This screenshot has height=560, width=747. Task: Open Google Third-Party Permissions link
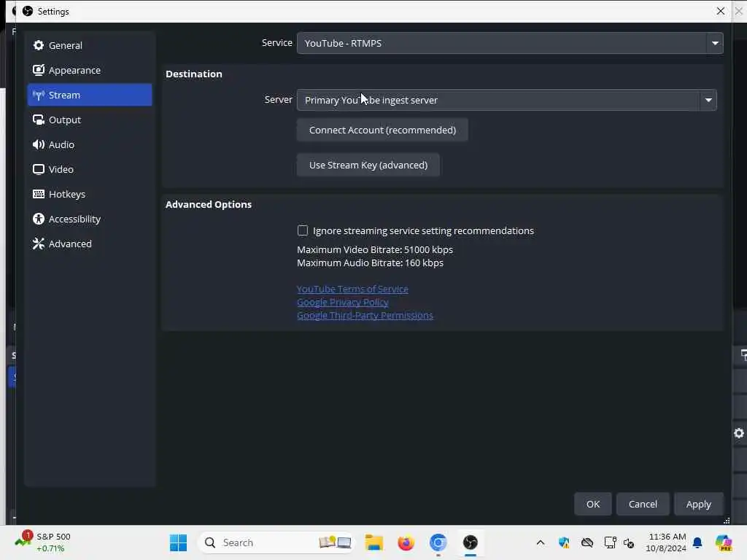(x=365, y=315)
